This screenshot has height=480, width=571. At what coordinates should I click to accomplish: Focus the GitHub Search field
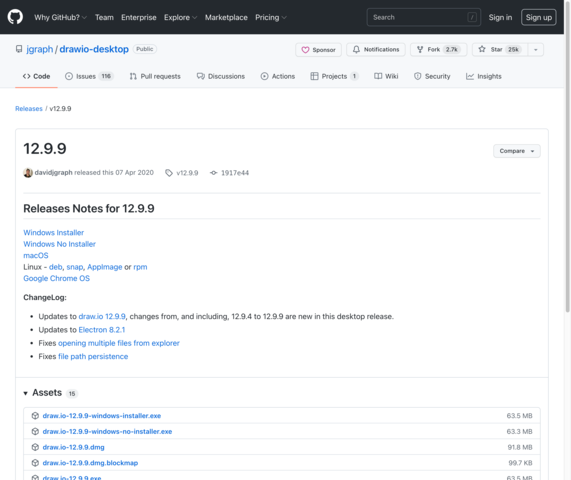click(424, 17)
